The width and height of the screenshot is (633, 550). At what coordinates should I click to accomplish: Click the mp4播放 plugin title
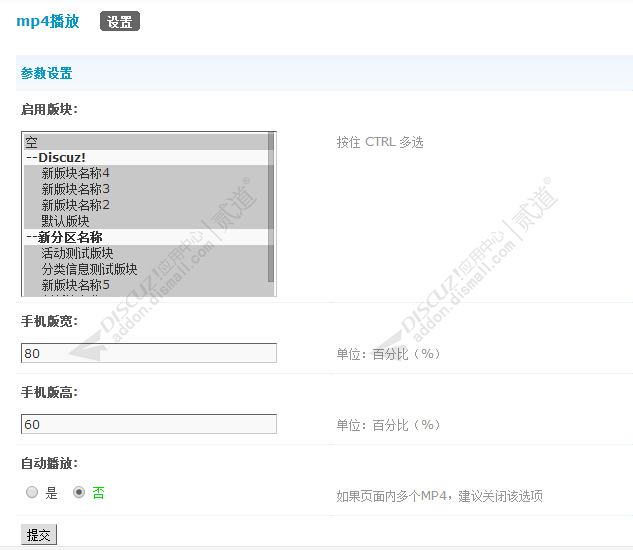48,21
